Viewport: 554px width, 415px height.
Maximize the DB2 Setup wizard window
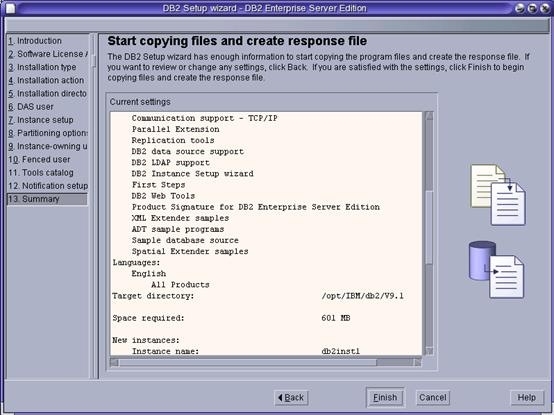(532, 8)
